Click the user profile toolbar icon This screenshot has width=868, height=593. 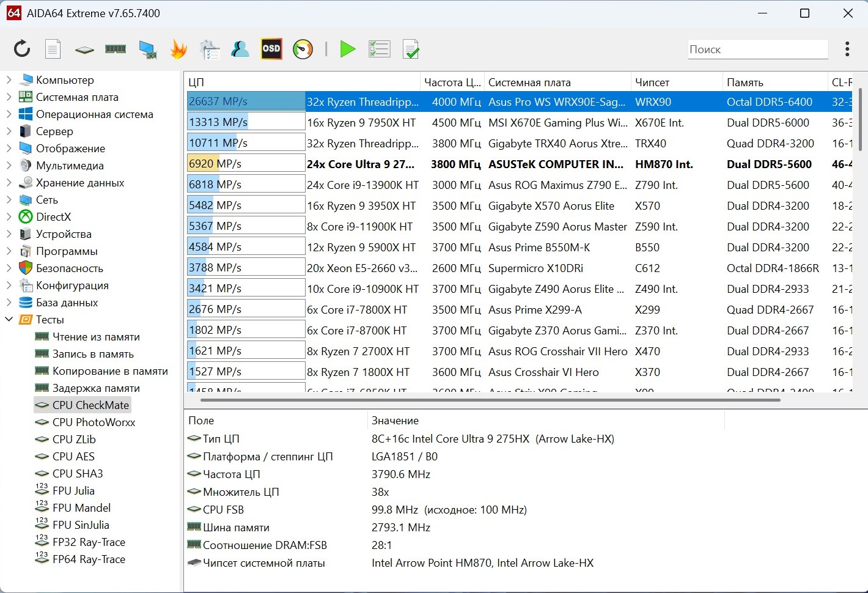[x=240, y=49]
